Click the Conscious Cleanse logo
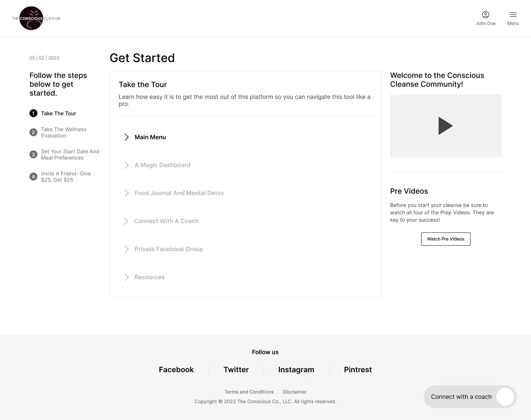 (36, 18)
